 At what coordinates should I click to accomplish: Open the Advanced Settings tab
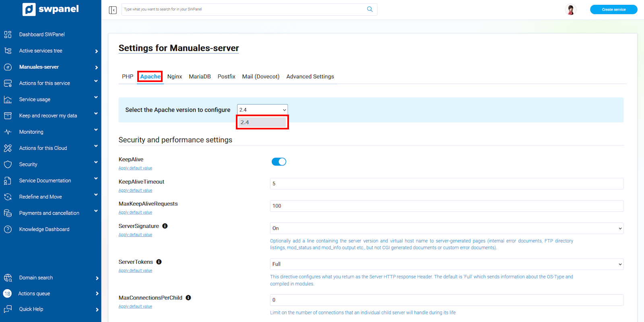[x=310, y=76]
